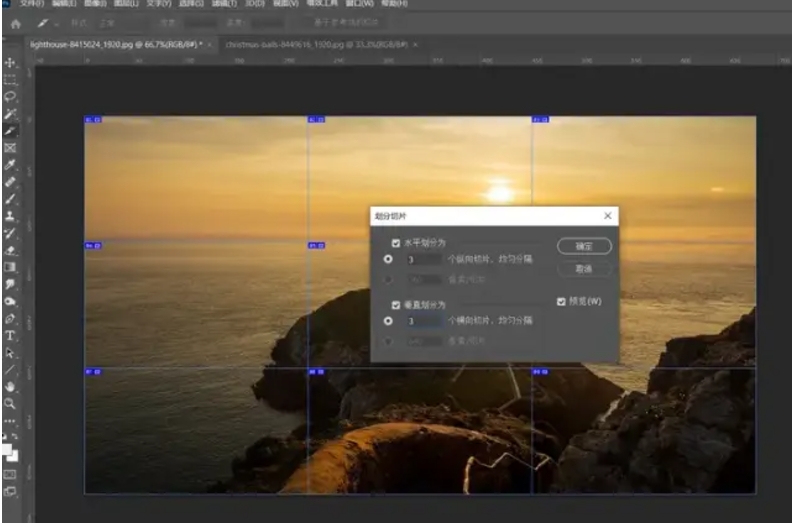Click the 基于参考线的切片 button

(x=346, y=23)
